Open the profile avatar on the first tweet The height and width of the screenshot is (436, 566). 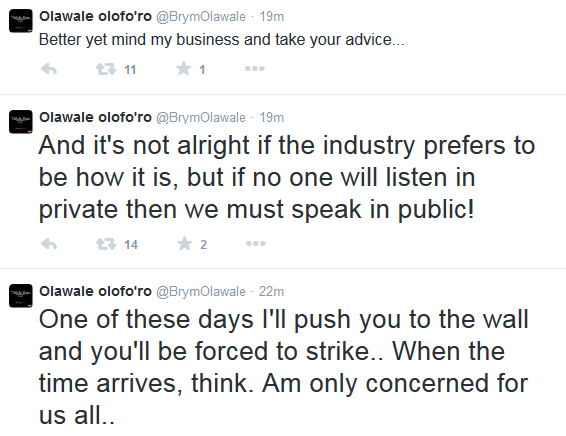coord(21,21)
